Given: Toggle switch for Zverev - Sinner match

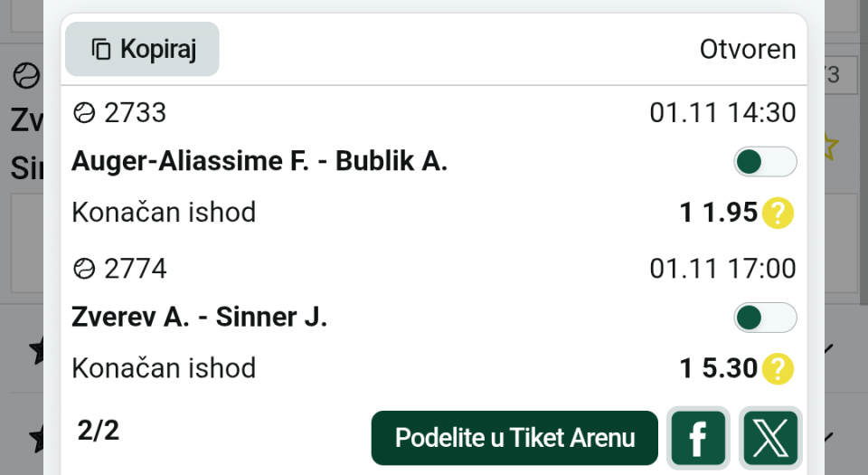Looking at the screenshot, I should (765, 318).
